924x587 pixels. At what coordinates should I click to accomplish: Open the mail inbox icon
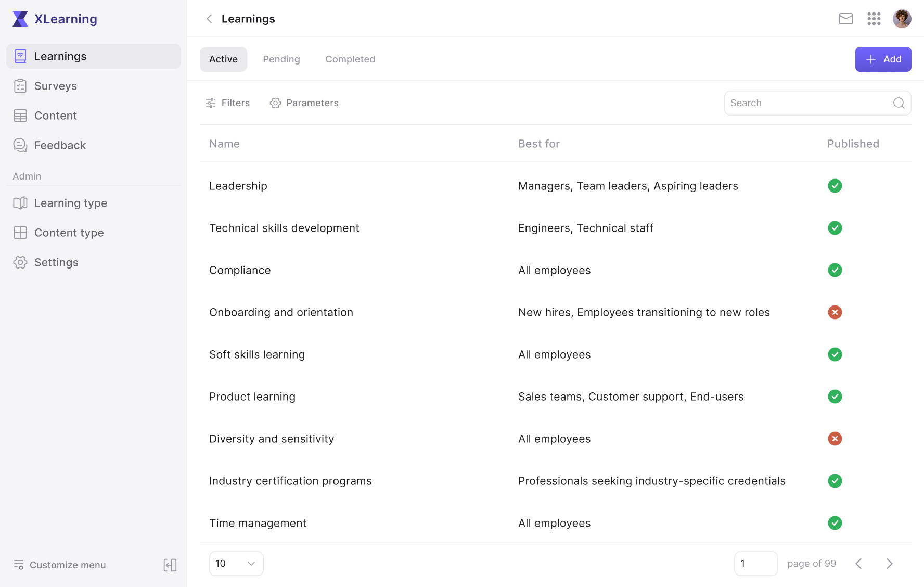tap(846, 19)
